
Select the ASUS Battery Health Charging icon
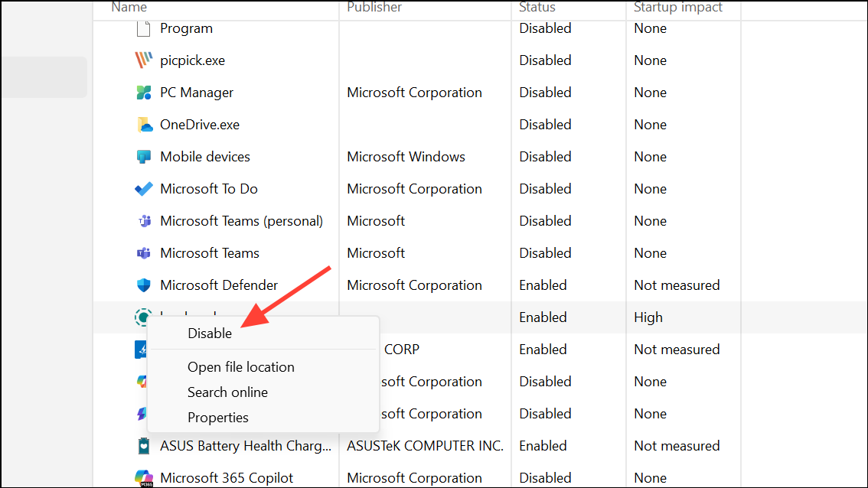pos(144,445)
